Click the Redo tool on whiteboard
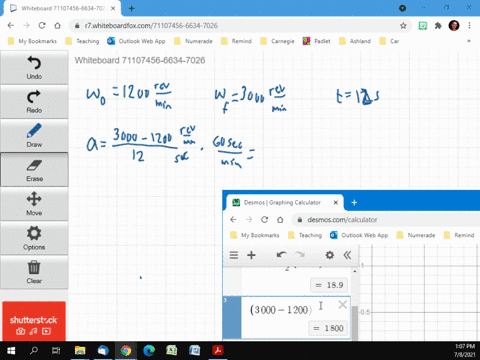 coord(34,102)
